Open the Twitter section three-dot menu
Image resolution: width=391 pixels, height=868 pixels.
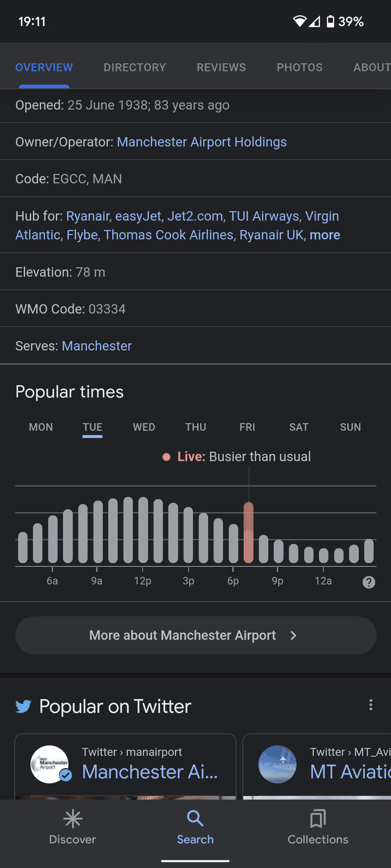click(x=371, y=705)
